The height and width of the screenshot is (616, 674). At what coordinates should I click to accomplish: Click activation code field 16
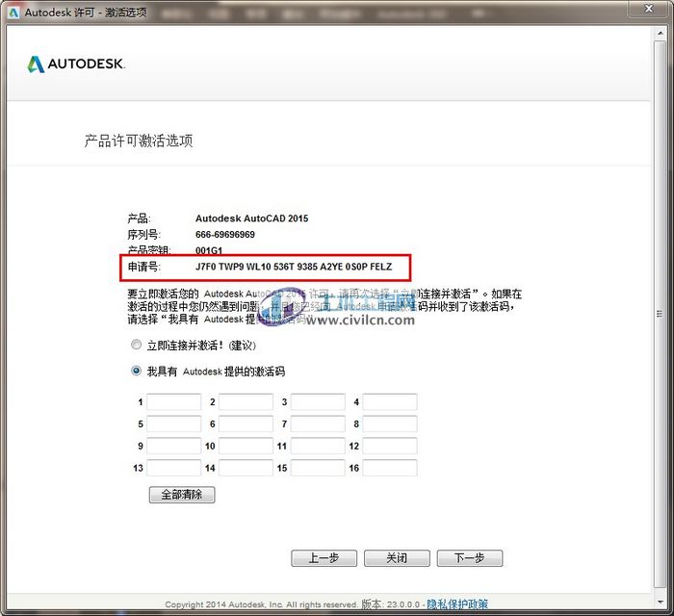(x=390, y=468)
